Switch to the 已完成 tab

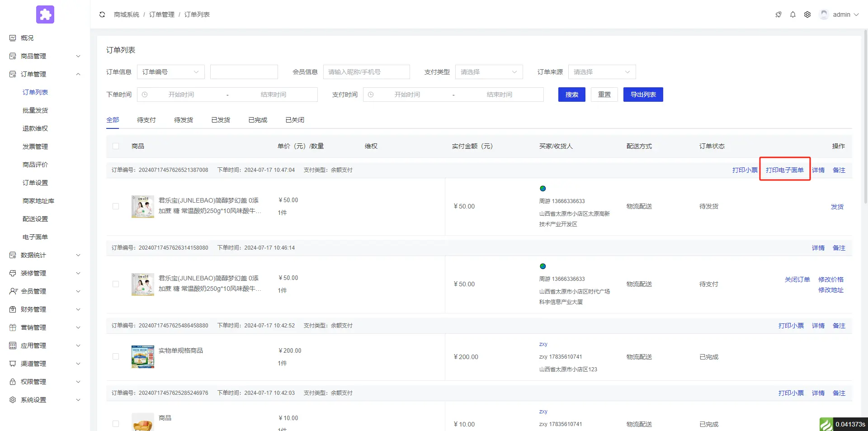[257, 120]
